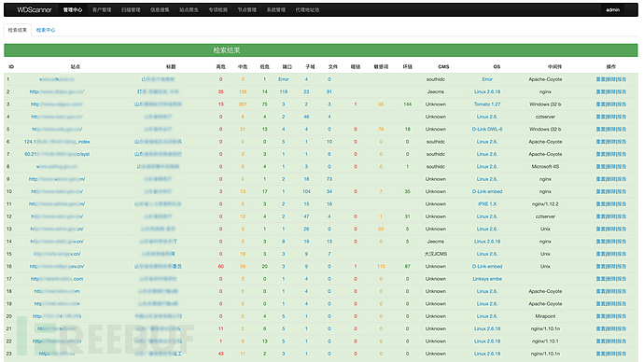Open the site URL ending .com in row 17

click(57, 279)
